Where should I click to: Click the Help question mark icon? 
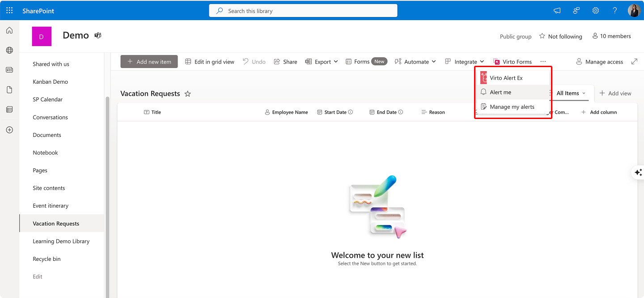(x=614, y=10)
